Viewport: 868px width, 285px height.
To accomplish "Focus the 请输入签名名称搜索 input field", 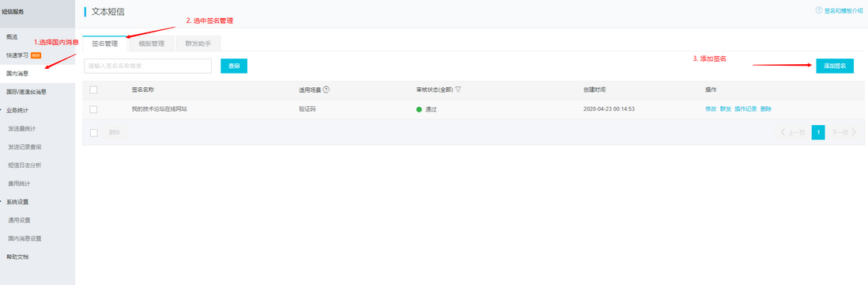I will click(148, 66).
